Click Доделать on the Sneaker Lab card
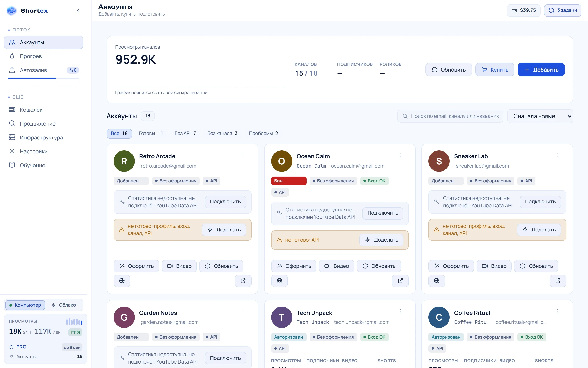The width and height of the screenshot is (588, 368). 539,230
